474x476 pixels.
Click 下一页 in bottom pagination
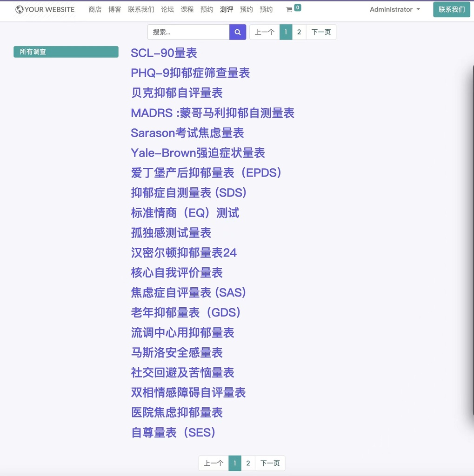pos(270,463)
